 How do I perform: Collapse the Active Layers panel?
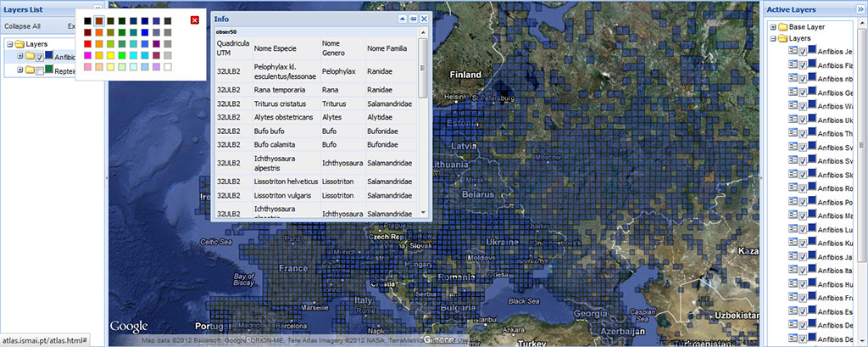861,8
